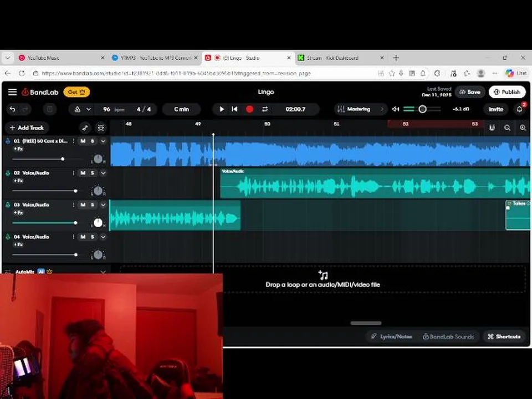532x399 pixels.
Task: Open track 04 three-dot menu
Action: 73,237
